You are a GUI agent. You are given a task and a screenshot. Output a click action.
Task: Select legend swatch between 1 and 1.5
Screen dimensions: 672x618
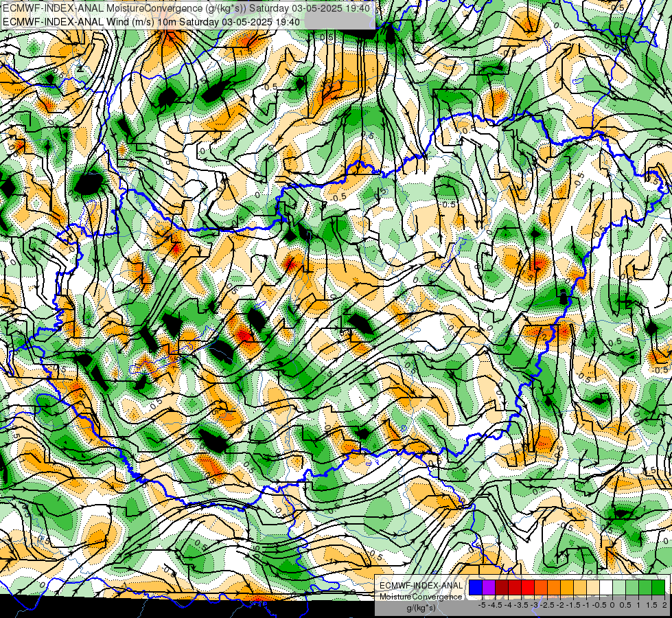tap(645, 588)
